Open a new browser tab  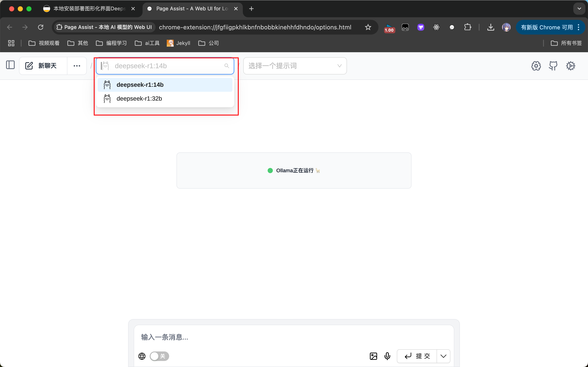(251, 9)
